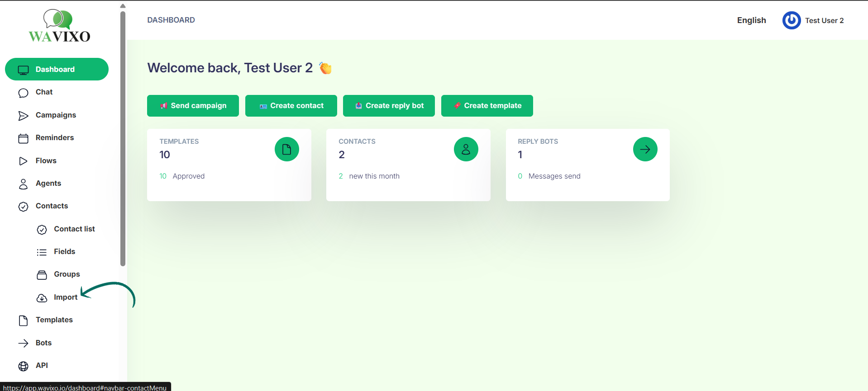Viewport: 868px width, 391px height.
Task: Click the Create template button
Action: pyautogui.click(x=487, y=106)
